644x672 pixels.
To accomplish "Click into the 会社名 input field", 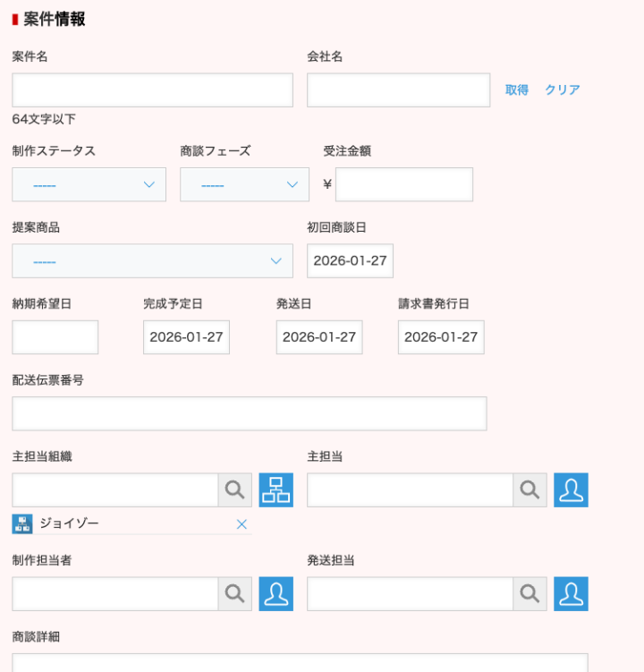I will [x=398, y=90].
